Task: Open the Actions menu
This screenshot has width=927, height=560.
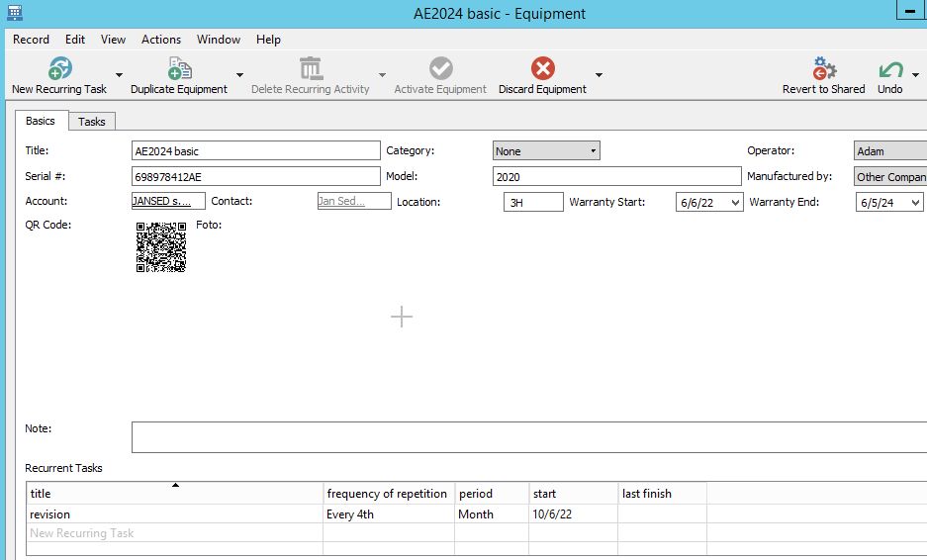Action: pos(161,40)
